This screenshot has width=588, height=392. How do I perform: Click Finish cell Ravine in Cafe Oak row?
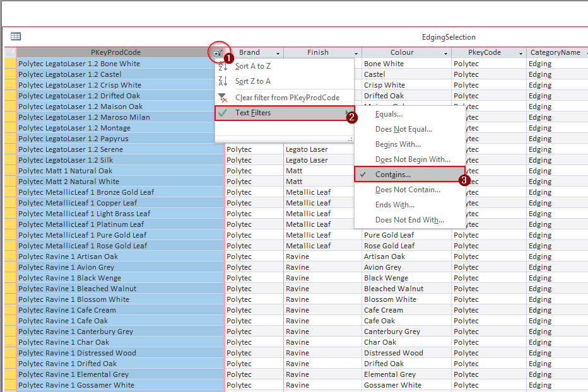[322, 321]
